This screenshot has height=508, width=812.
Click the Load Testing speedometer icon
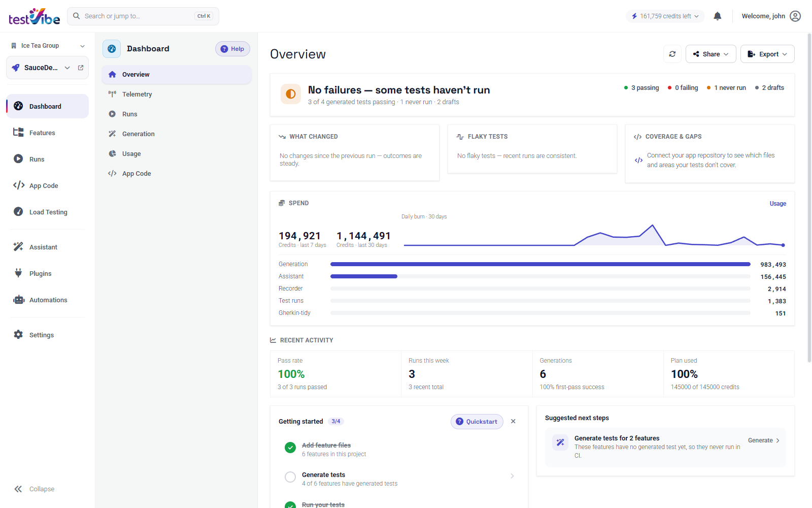(x=18, y=212)
